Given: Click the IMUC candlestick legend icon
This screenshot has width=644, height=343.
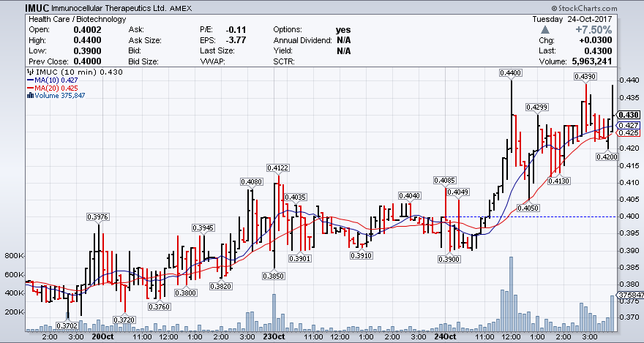Looking at the screenshot, I should [29, 72].
